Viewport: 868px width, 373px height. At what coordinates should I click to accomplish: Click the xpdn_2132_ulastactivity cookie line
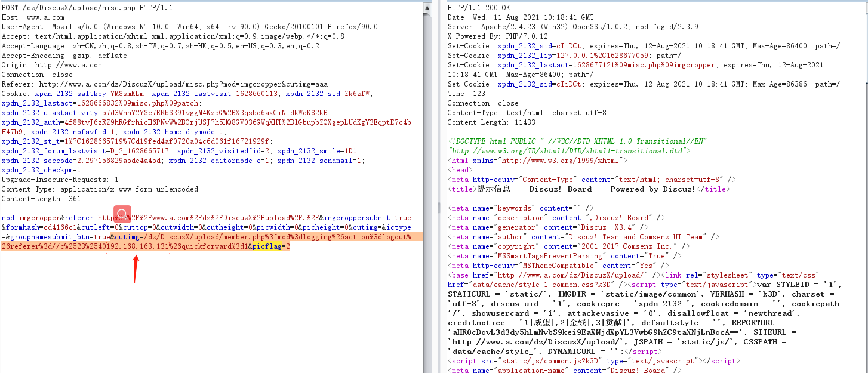click(166, 113)
